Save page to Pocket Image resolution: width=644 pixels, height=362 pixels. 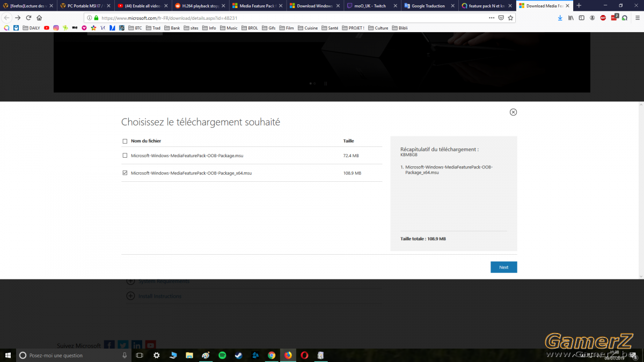(x=501, y=18)
